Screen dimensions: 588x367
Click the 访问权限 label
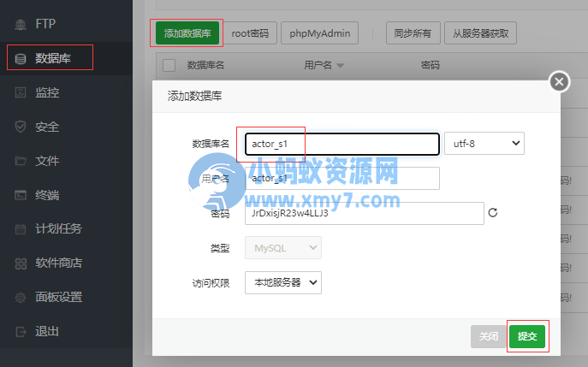pos(211,283)
